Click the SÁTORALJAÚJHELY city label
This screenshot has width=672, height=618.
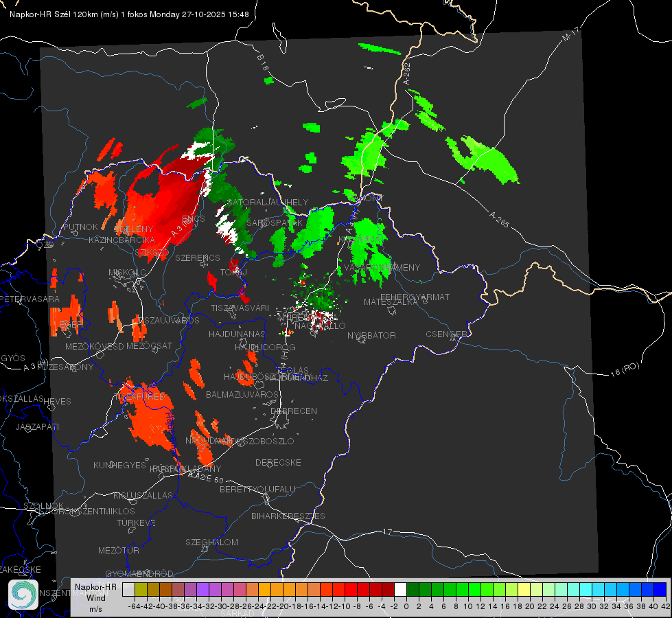pyautogui.click(x=268, y=202)
